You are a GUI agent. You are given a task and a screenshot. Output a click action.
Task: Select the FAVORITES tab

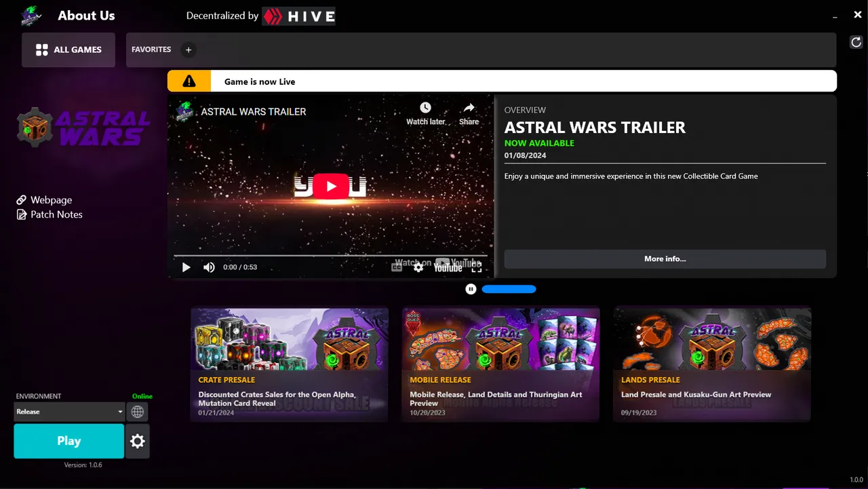point(151,50)
